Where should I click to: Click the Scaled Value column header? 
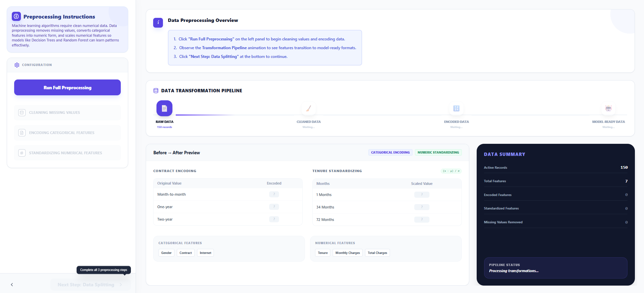tap(422, 184)
